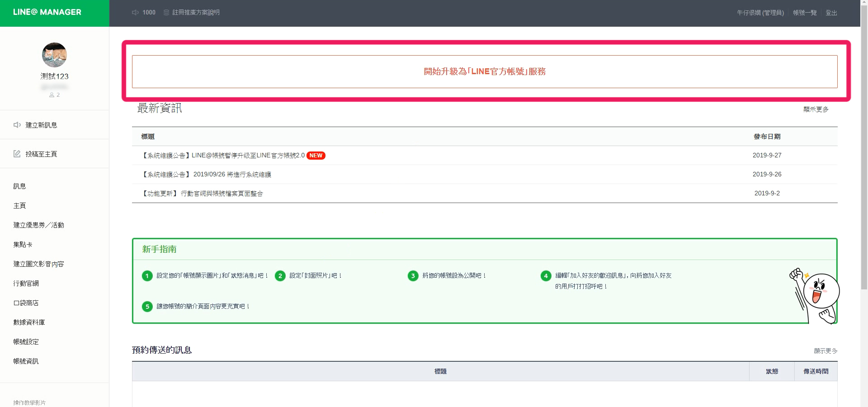Open 行動官網 sidebar menu
The height and width of the screenshot is (407, 868).
pyautogui.click(x=26, y=283)
